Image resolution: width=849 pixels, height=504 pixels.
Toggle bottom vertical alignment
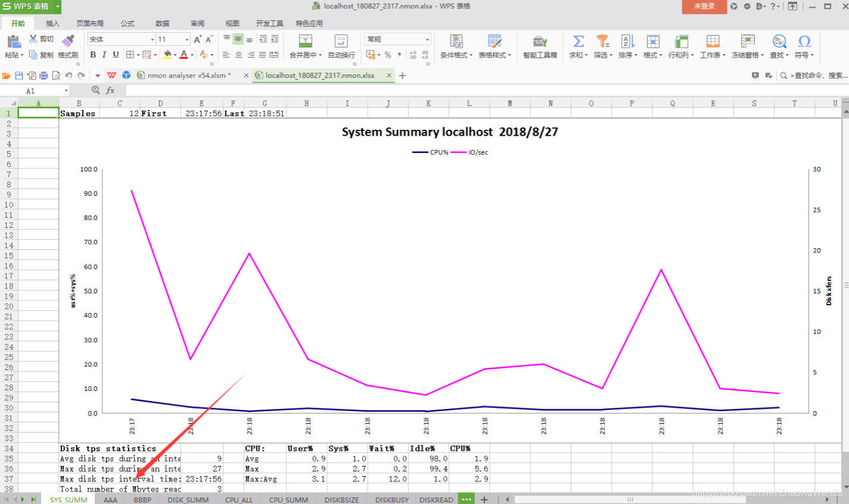pos(249,39)
